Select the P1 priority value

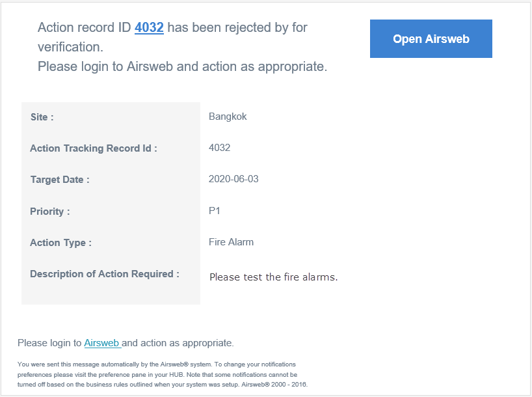pyautogui.click(x=215, y=211)
